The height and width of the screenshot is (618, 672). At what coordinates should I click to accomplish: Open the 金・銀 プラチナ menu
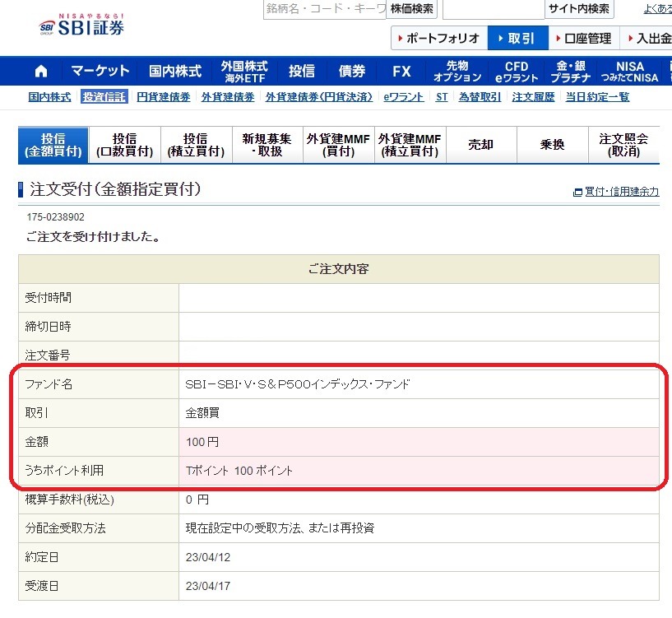(571, 72)
